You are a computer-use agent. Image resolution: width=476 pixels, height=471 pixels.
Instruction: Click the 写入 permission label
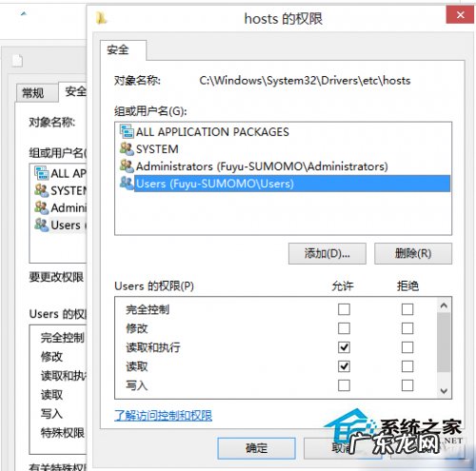(x=137, y=385)
